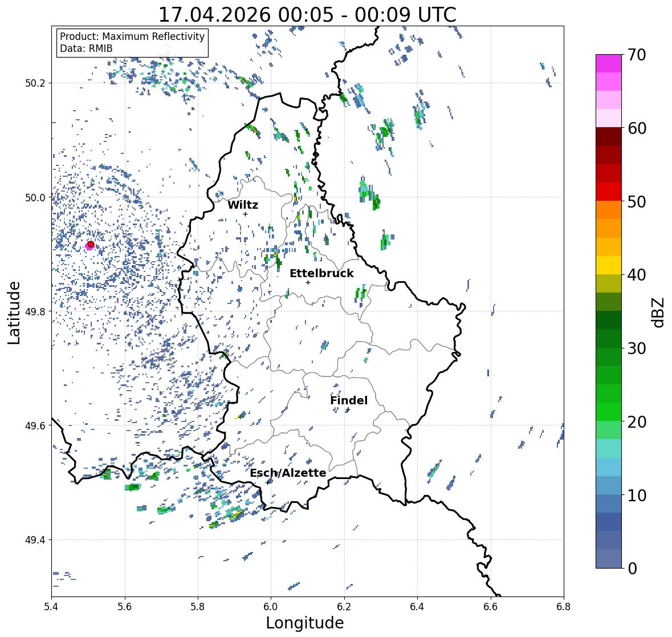The height and width of the screenshot is (637, 672).
Task: Click the red radar location marker
Action: pos(91,244)
